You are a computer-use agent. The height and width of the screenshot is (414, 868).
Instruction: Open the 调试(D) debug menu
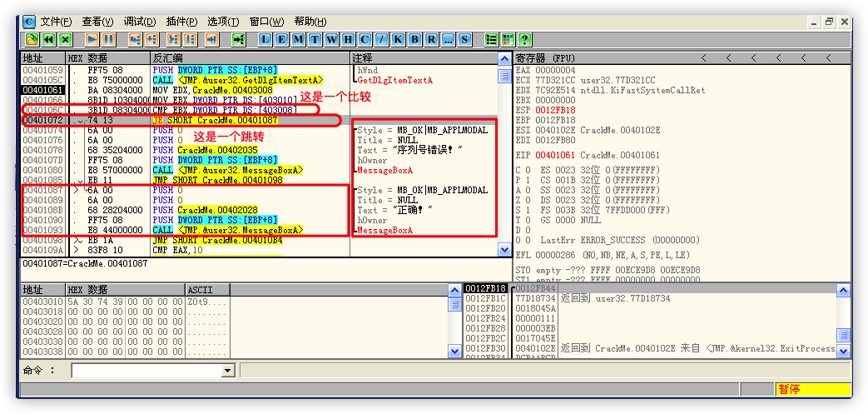pos(137,21)
